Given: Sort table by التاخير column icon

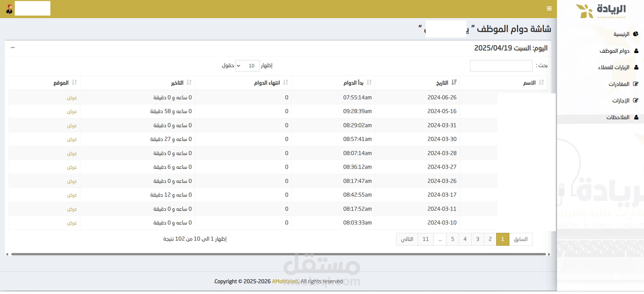Looking at the screenshot, I should pyautogui.click(x=189, y=83).
